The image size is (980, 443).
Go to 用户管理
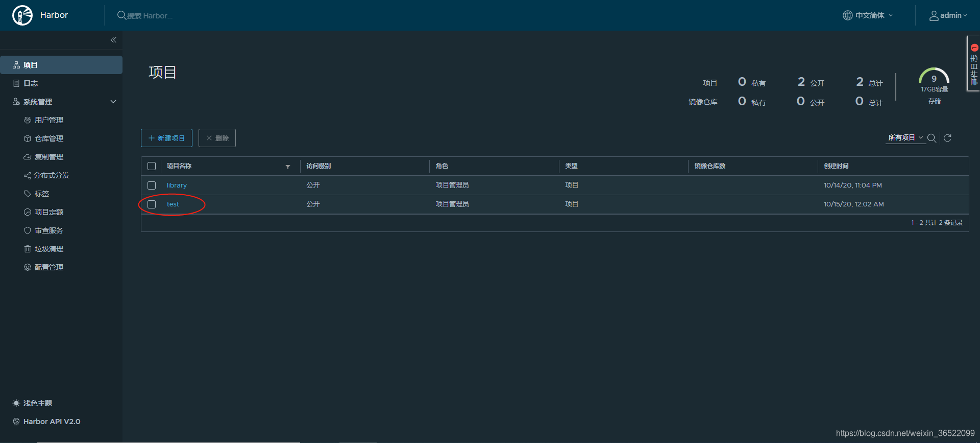tap(49, 120)
